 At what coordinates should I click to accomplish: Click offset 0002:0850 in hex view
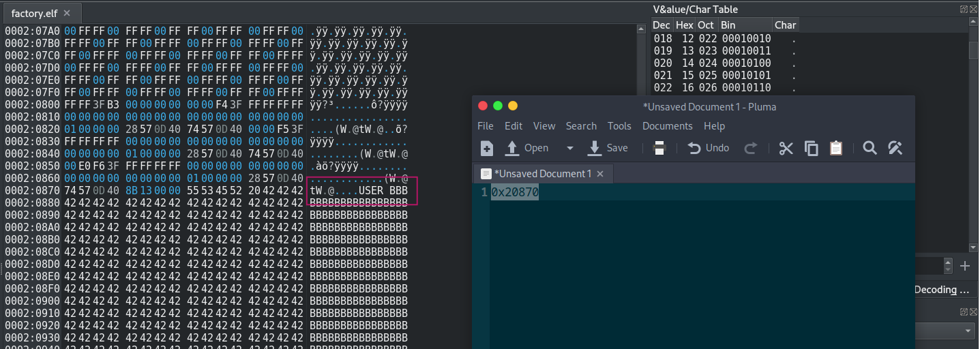tap(32, 166)
